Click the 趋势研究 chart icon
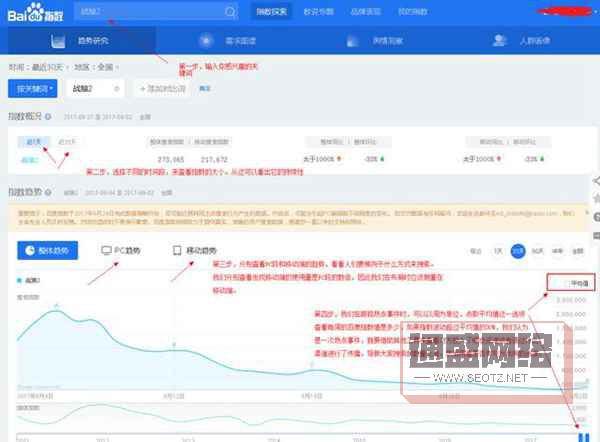Screen dimensions: 600x442 [58, 41]
